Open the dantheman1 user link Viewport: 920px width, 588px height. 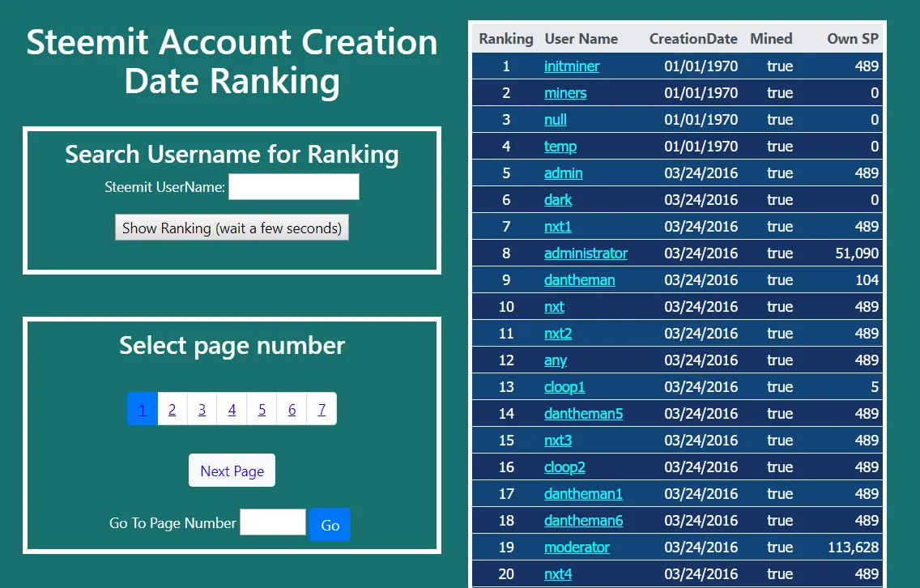pyautogui.click(x=583, y=494)
